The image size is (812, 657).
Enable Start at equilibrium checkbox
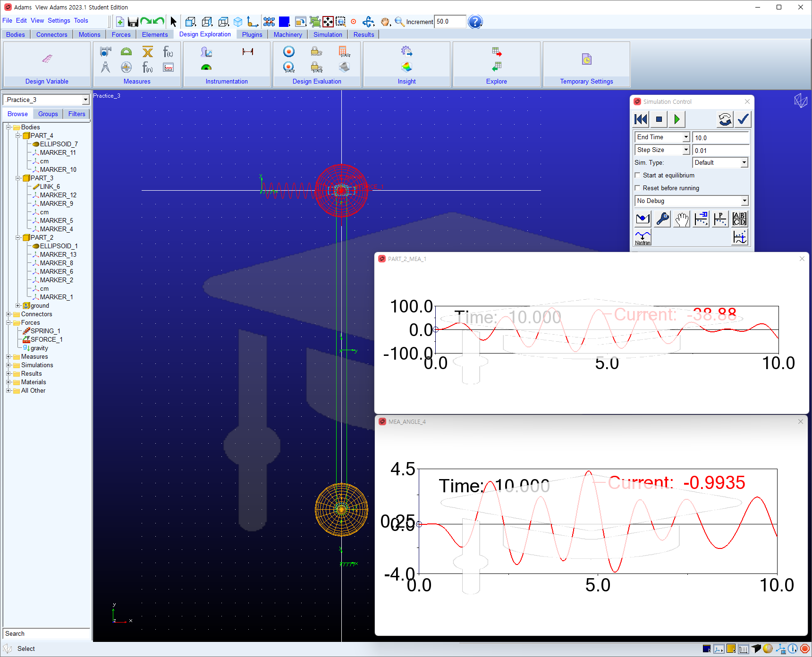[638, 175]
